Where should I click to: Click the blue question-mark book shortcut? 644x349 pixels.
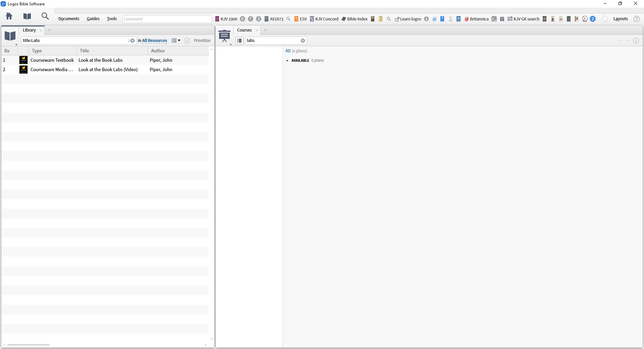tap(442, 19)
